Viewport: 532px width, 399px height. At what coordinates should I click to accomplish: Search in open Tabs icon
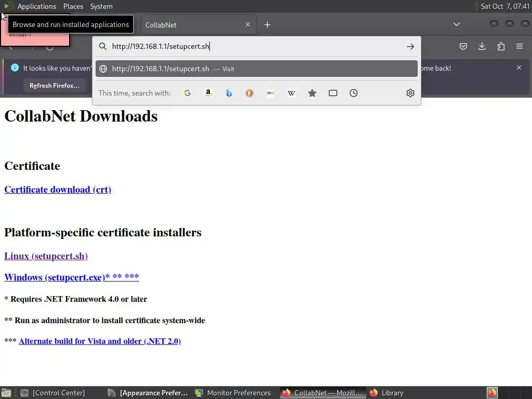(333, 93)
